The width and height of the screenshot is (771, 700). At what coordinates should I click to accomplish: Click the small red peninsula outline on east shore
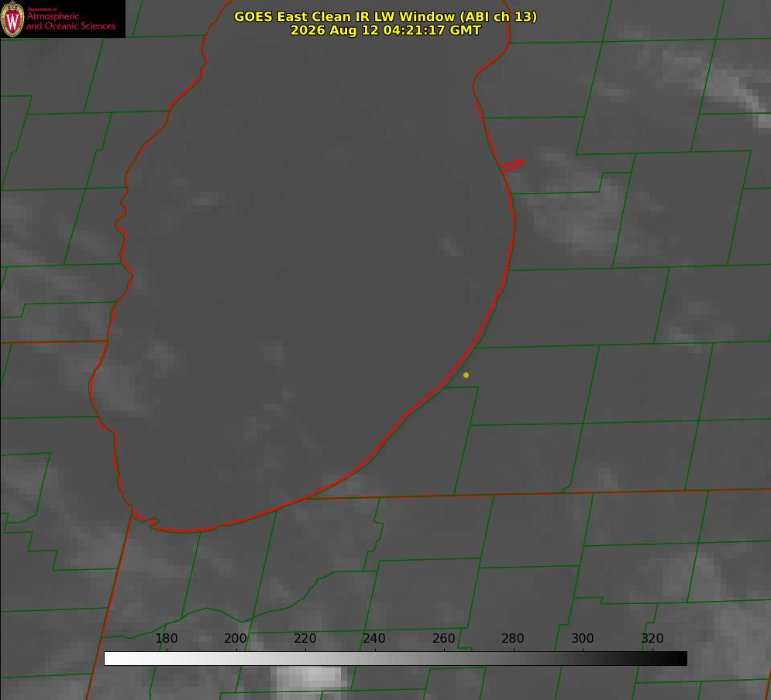(511, 166)
